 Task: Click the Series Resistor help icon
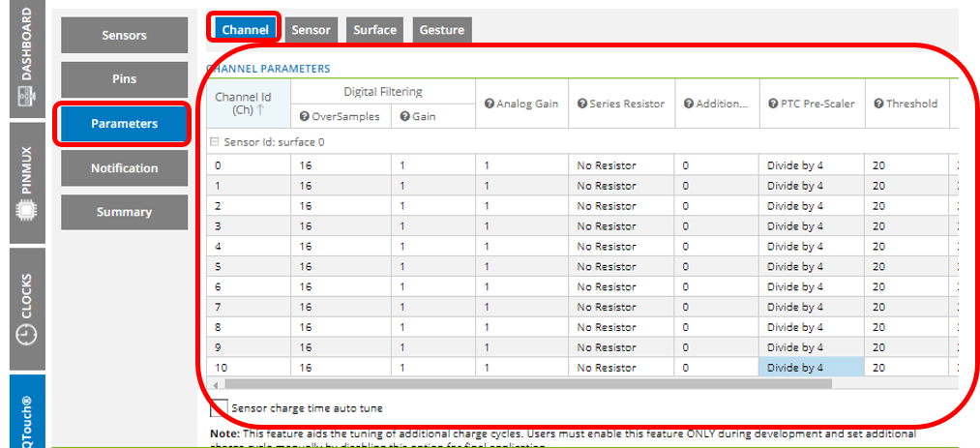point(582,104)
